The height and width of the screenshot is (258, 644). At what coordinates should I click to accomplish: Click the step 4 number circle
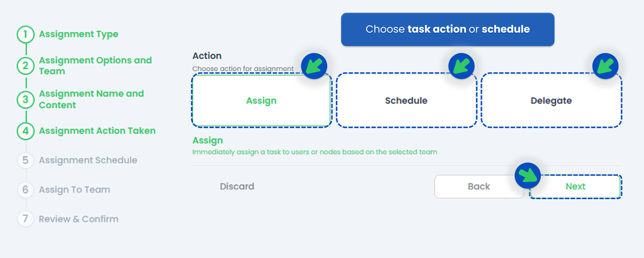point(25,131)
